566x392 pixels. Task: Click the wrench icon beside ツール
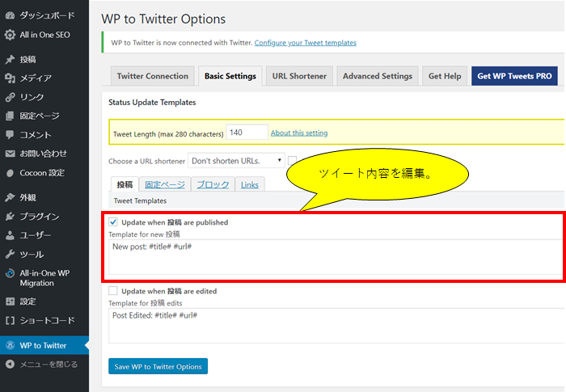click(x=10, y=254)
